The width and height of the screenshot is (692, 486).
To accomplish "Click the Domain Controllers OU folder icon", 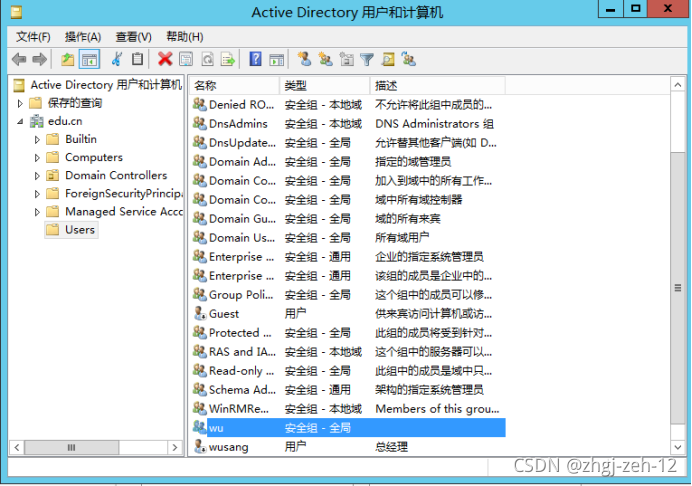I will (53, 175).
